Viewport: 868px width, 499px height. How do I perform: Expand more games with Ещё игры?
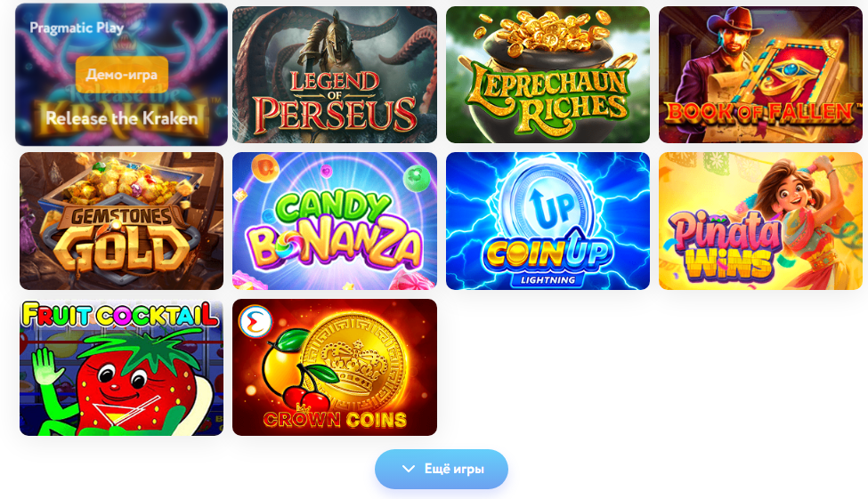pyautogui.click(x=442, y=469)
